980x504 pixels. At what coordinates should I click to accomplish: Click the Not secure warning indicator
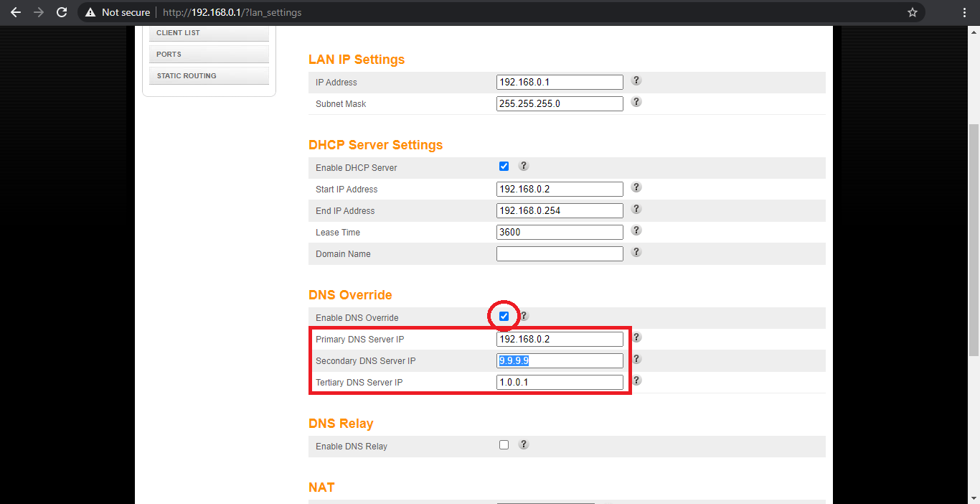tap(118, 12)
